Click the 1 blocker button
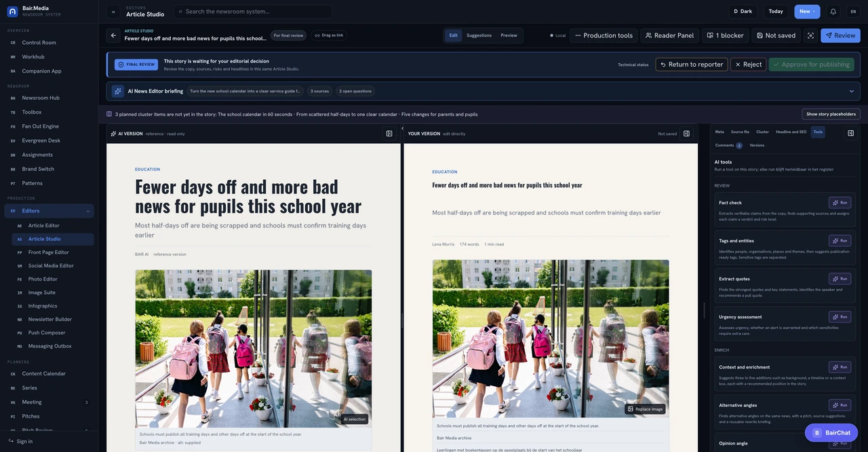 (725, 35)
